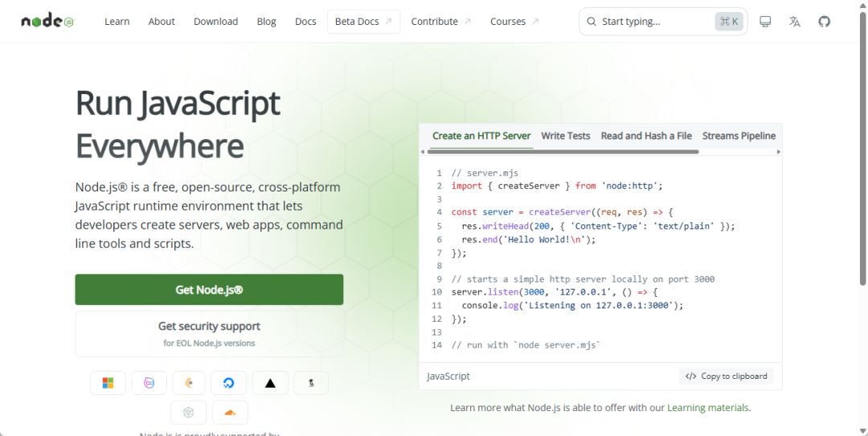
Task: Open Get security support link
Action: [209, 334]
